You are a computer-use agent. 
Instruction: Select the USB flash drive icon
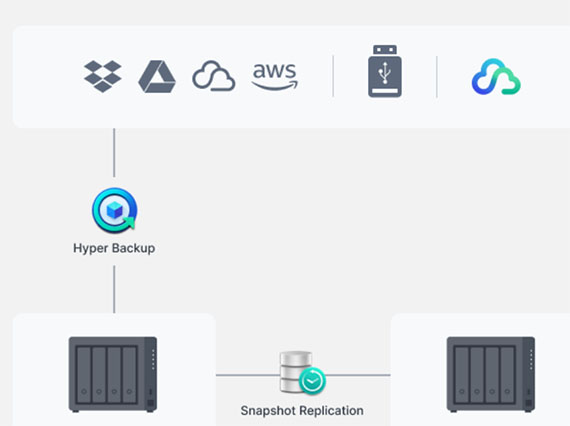(385, 71)
